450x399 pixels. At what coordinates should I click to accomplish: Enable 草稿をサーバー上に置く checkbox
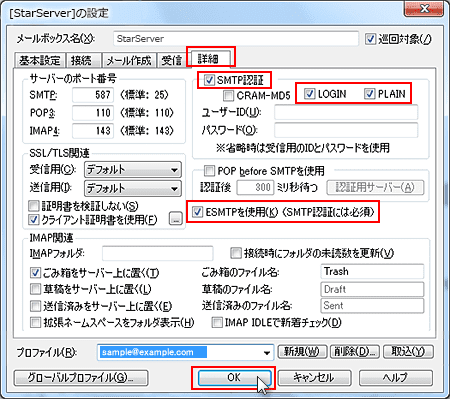(35, 289)
